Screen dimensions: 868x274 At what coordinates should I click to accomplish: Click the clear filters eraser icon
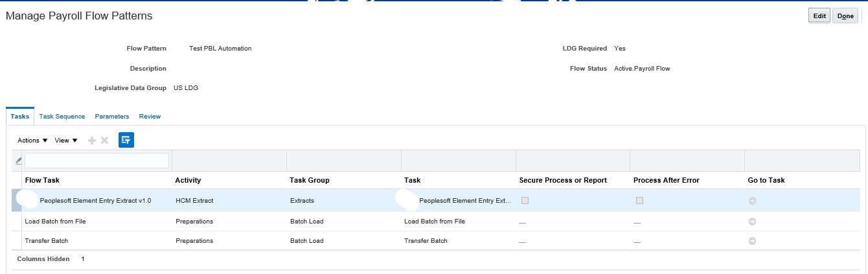tap(18, 161)
